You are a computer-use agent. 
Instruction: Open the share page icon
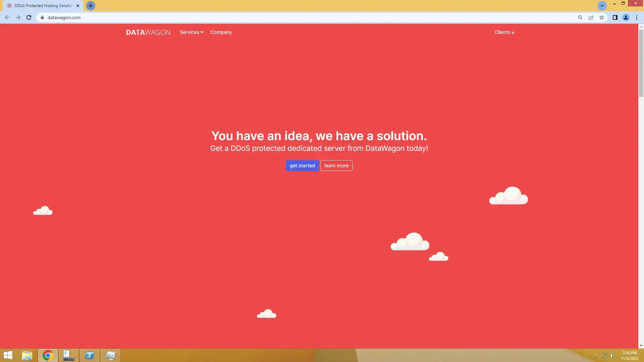coord(591,17)
